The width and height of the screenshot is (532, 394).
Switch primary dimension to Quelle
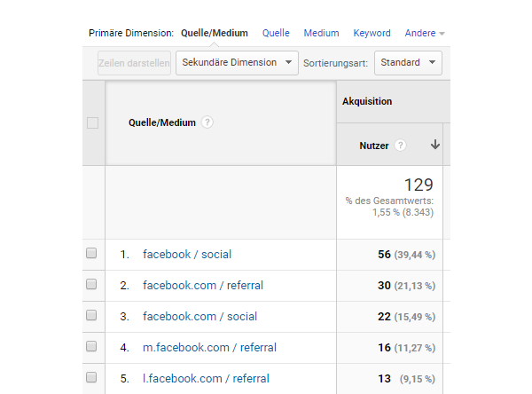pos(276,34)
